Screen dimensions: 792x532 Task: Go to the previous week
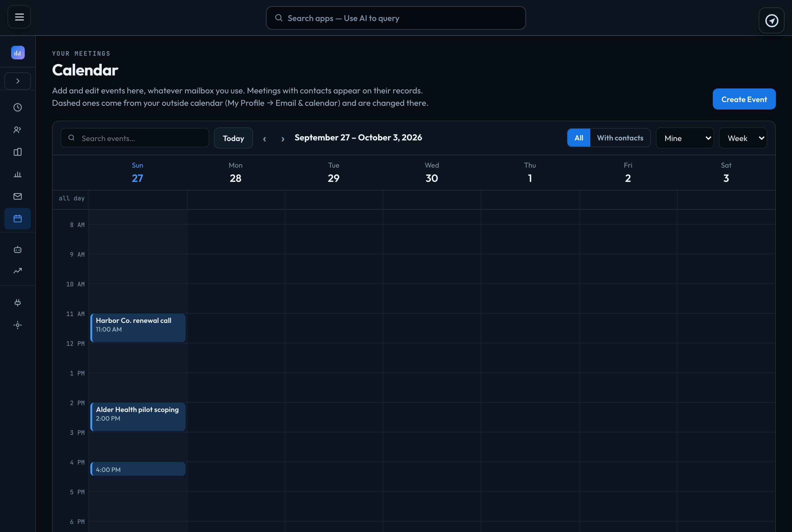(x=265, y=139)
